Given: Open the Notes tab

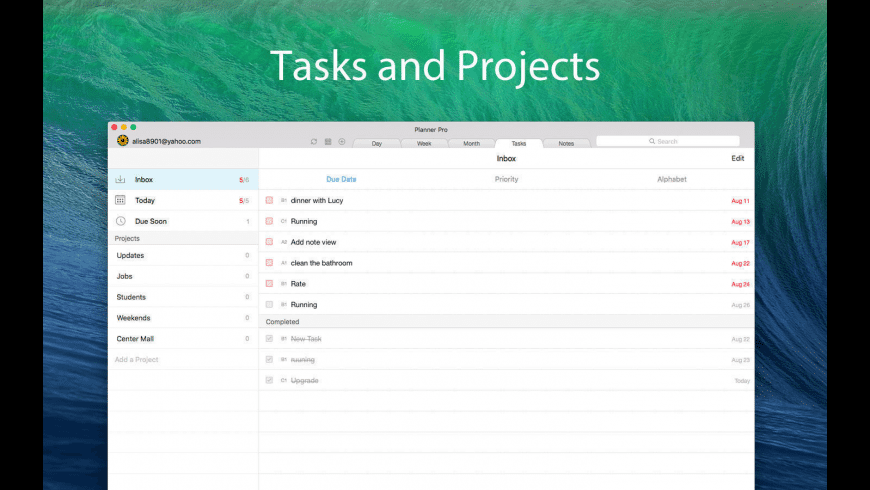Looking at the screenshot, I should coord(566,143).
